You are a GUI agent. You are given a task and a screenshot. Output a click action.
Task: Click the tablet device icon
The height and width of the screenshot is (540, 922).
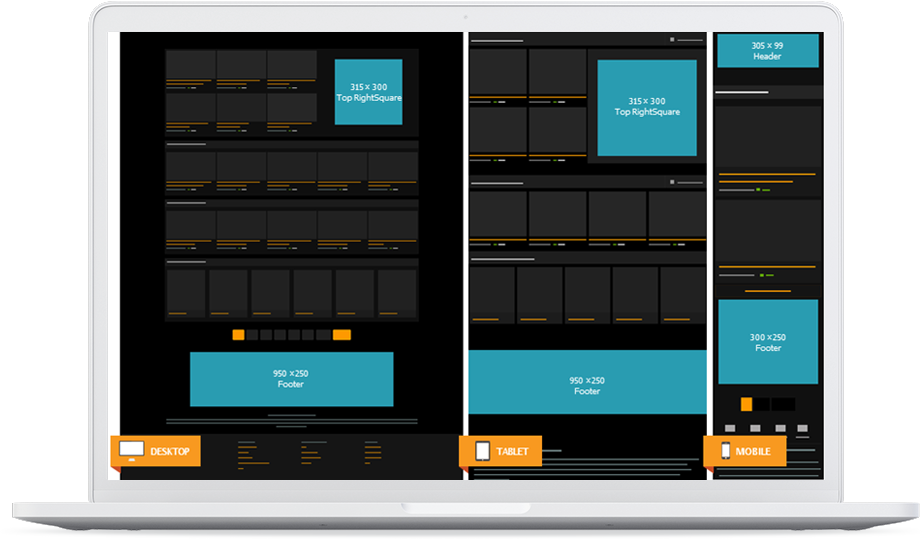[x=482, y=451]
